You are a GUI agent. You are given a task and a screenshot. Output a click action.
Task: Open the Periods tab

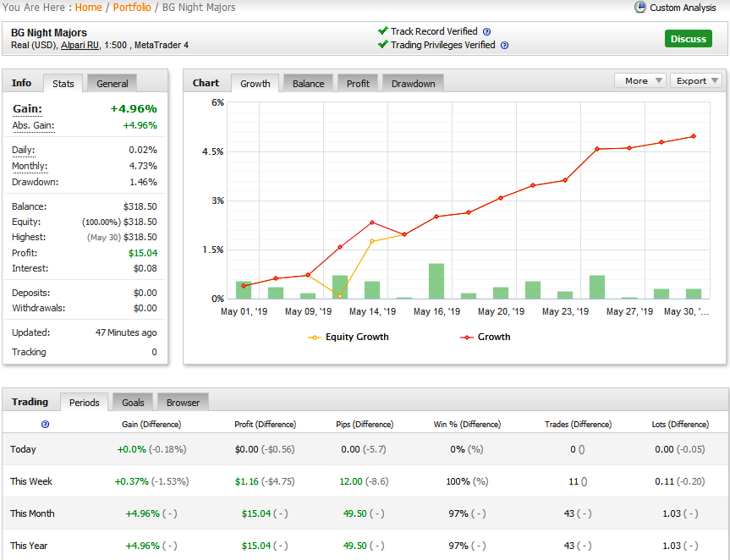[x=85, y=402]
